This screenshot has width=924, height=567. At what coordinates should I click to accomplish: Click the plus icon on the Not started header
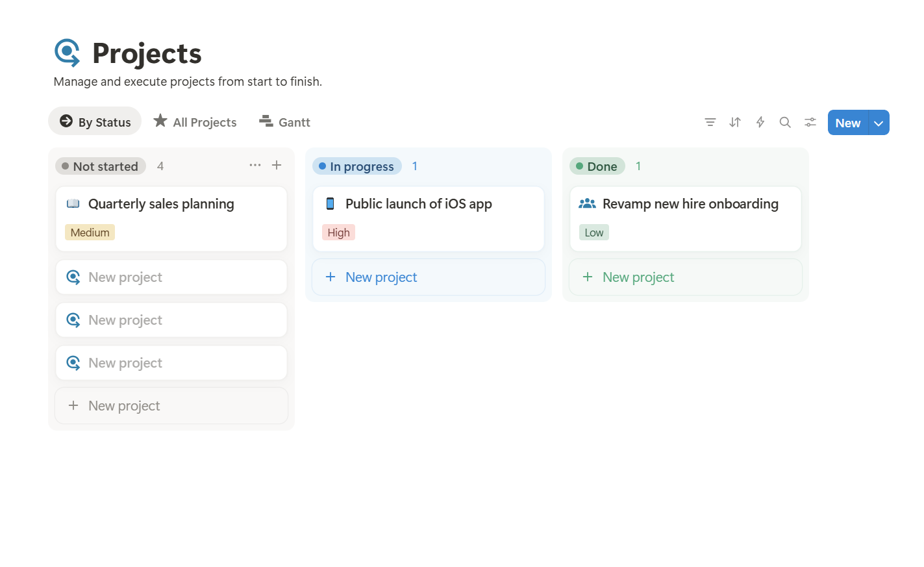pyautogui.click(x=276, y=165)
